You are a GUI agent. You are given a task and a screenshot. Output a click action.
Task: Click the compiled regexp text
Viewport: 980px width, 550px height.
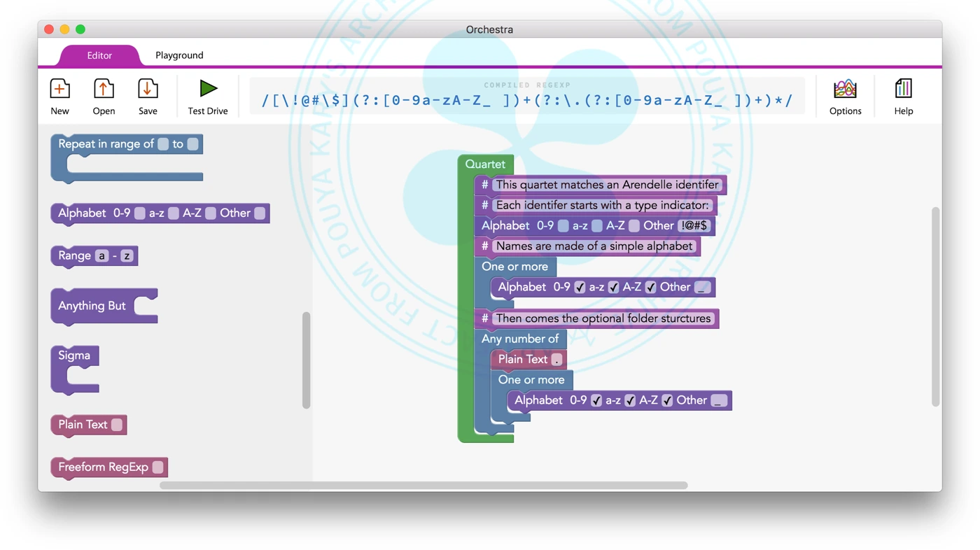tap(526, 101)
